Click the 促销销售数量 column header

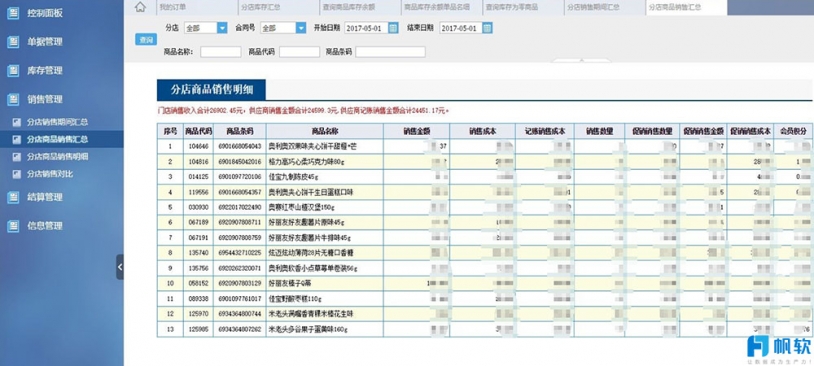click(652, 132)
